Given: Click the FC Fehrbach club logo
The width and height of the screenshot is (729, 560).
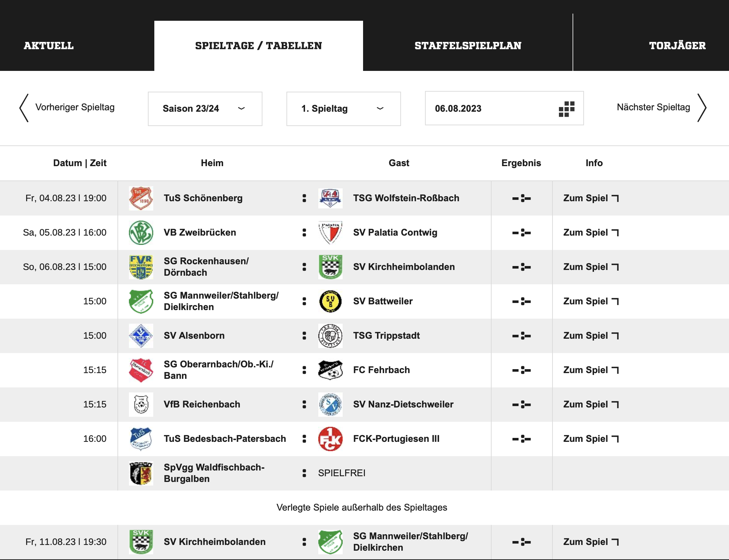Looking at the screenshot, I should coord(330,370).
